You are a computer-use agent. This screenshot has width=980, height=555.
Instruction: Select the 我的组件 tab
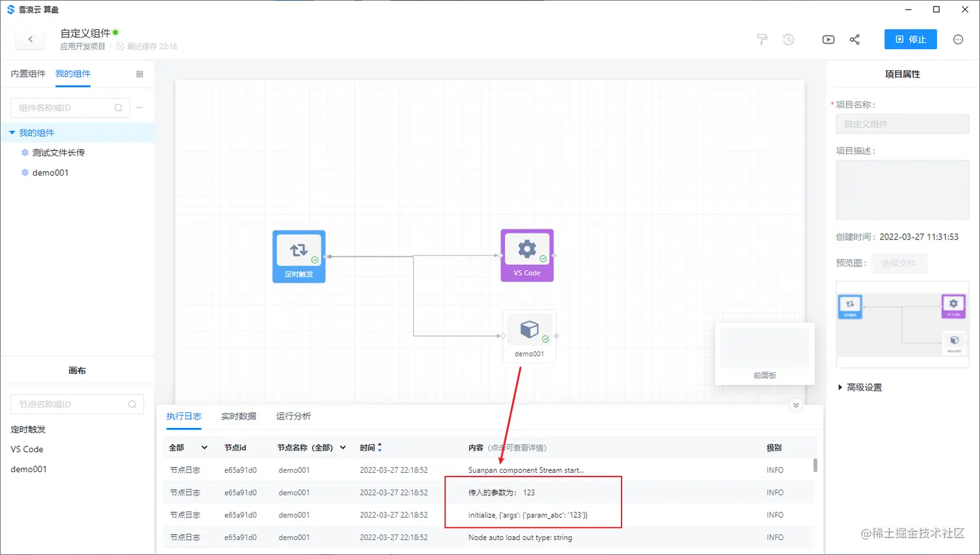point(73,74)
